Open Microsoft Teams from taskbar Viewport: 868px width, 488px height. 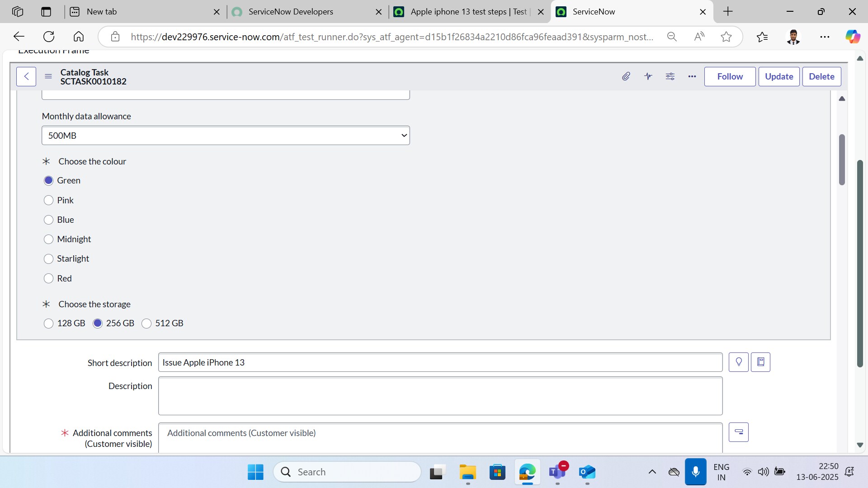coord(557,472)
